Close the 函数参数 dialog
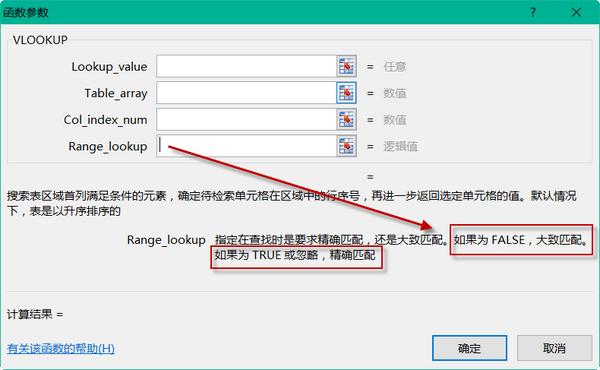The image size is (600, 370). [576, 13]
